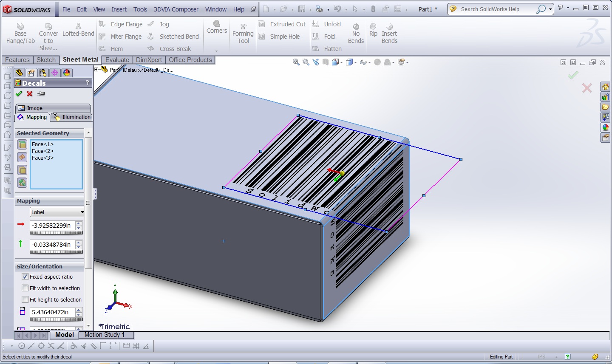
Task: Click the Zoom to Fit icon
Action: (296, 62)
